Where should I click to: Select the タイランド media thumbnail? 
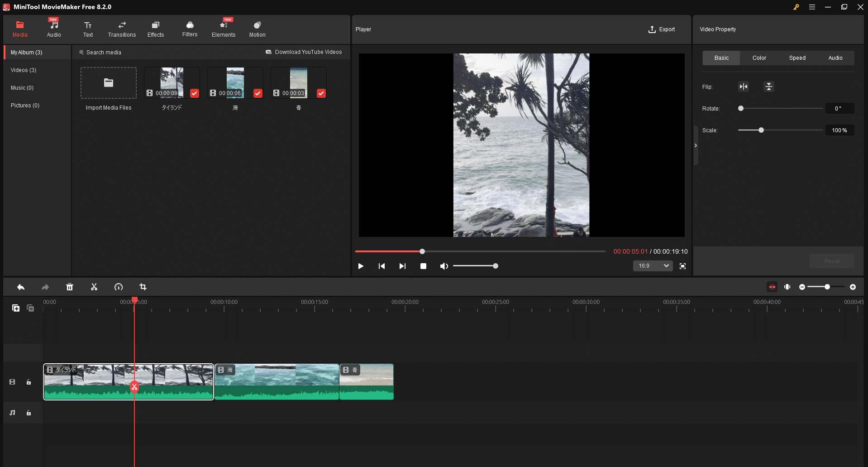tap(172, 83)
